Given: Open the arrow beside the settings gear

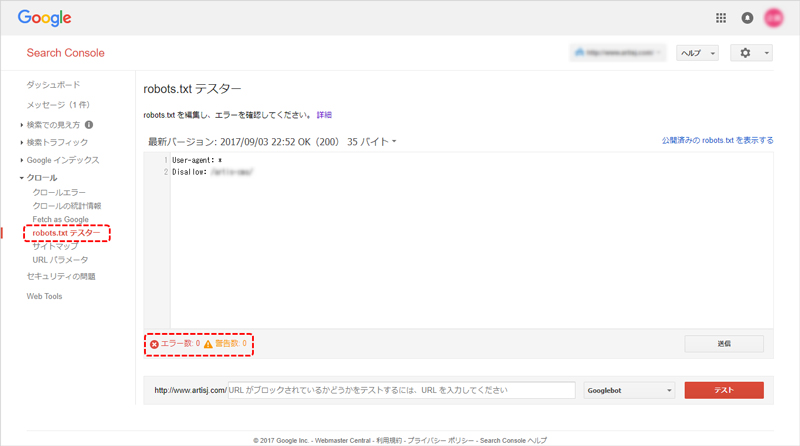Looking at the screenshot, I should [766, 53].
